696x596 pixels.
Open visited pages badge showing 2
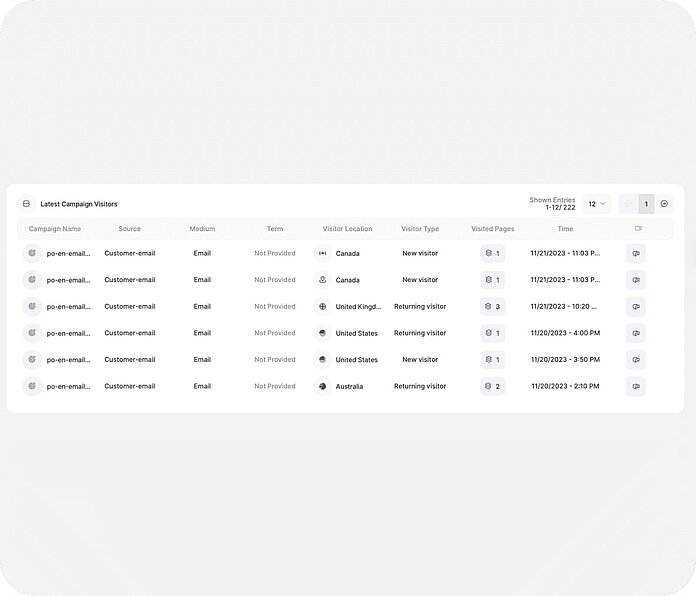coord(493,386)
